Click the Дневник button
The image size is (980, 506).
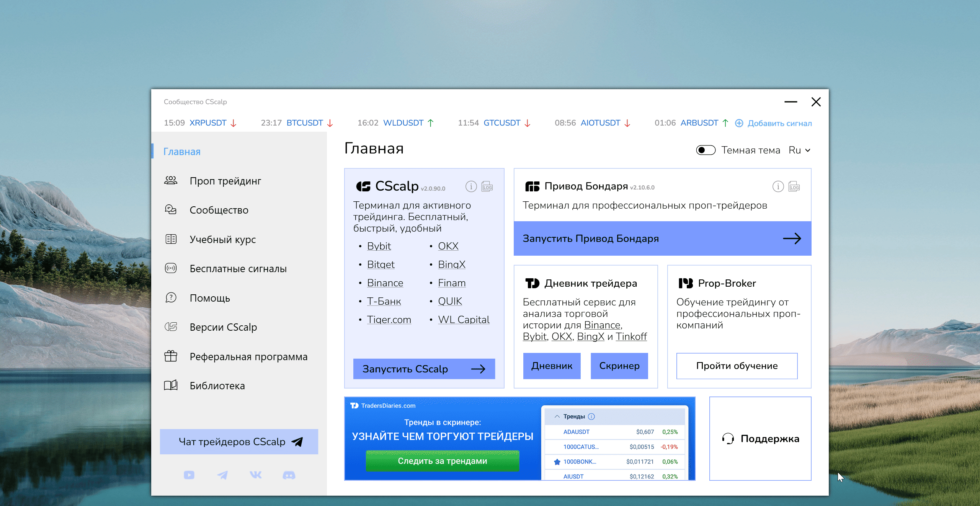click(x=552, y=366)
